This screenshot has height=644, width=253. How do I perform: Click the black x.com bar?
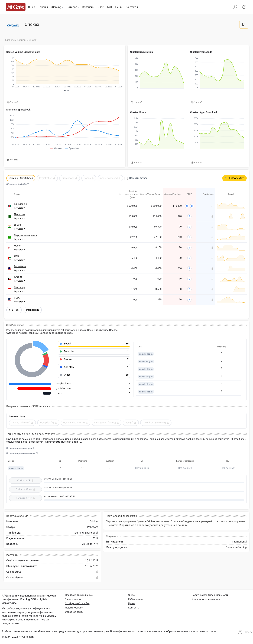click(47, 393)
